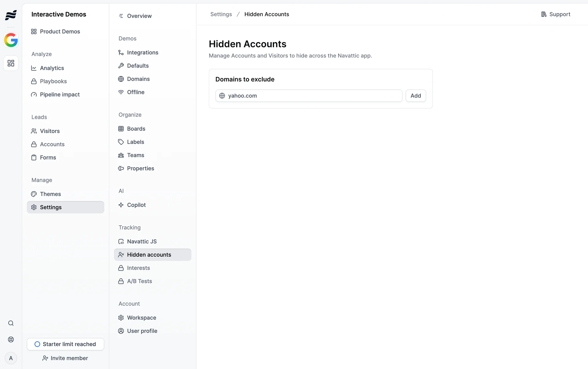Click Starter limit reached button
Screen dimensions: 588x369
[x=65, y=344]
